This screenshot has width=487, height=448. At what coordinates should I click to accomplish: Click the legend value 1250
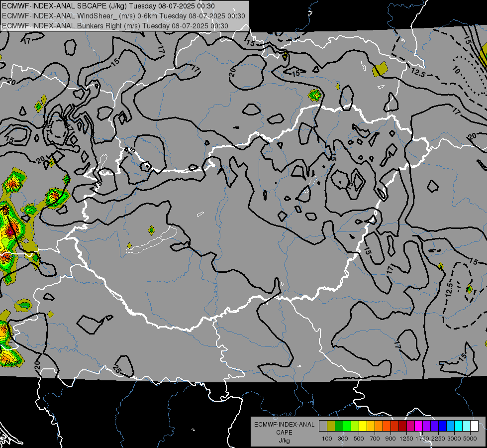point(406,439)
